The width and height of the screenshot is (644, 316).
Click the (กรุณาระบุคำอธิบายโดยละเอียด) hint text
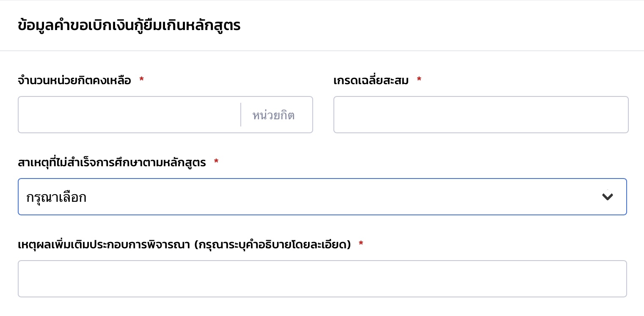[x=272, y=245]
